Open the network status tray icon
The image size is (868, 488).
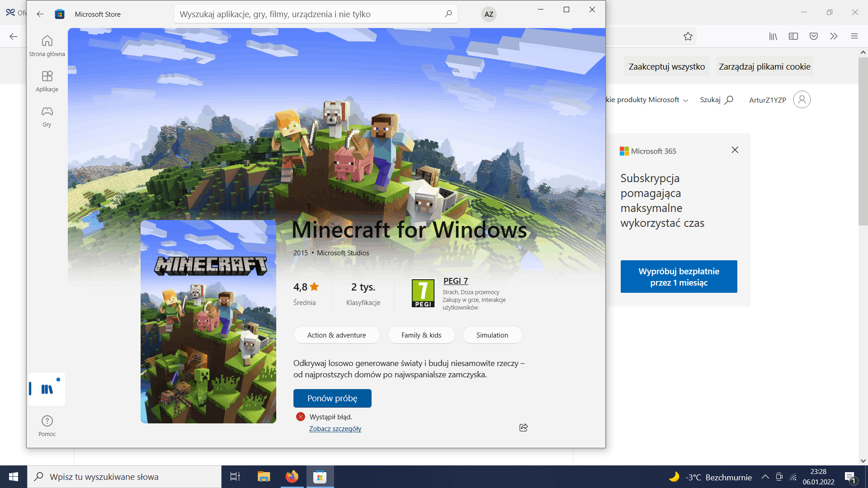[793, 477]
